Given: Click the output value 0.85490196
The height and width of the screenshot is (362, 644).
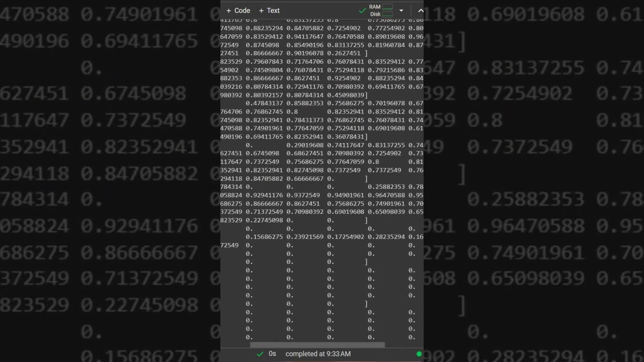Looking at the screenshot, I should point(305,45).
